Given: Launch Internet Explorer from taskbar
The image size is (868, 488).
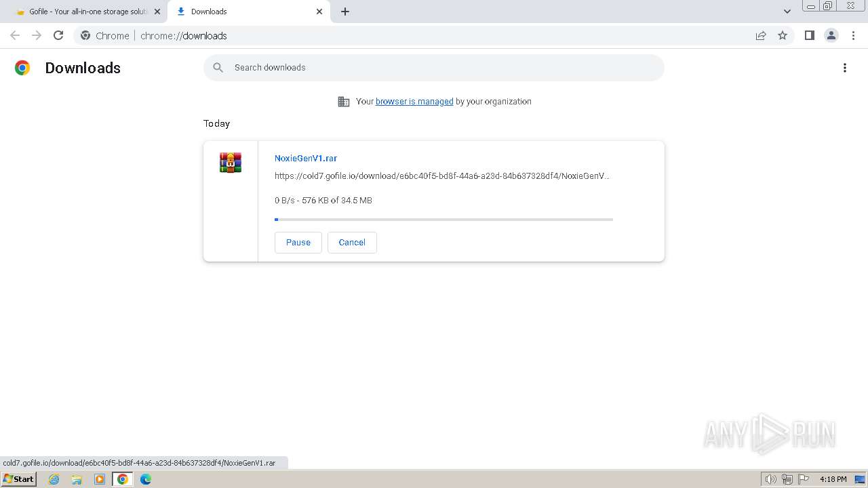Looking at the screenshot, I should (54, 479).
